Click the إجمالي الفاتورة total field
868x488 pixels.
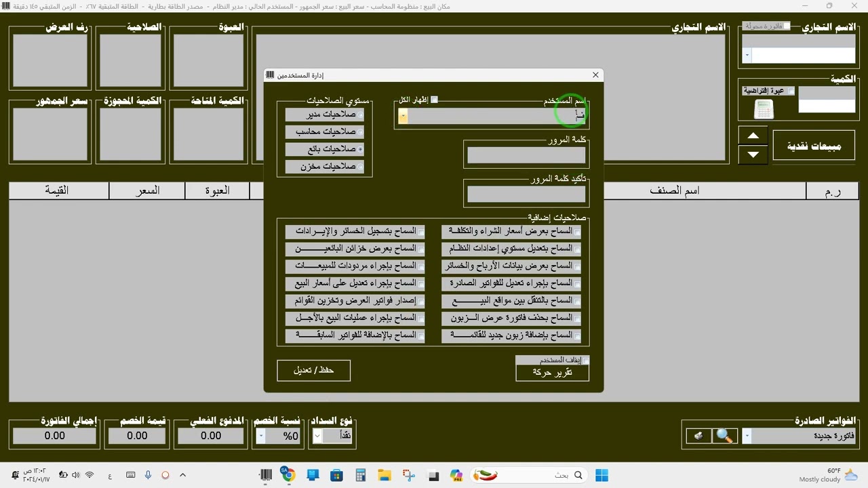pyautogui.click(x=54, y=436)
